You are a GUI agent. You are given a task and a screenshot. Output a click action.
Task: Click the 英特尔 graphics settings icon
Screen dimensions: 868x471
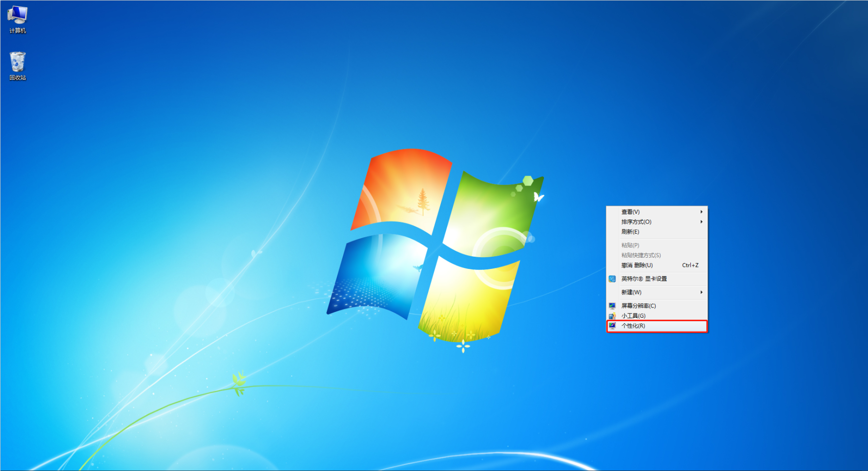coord(612,279)
